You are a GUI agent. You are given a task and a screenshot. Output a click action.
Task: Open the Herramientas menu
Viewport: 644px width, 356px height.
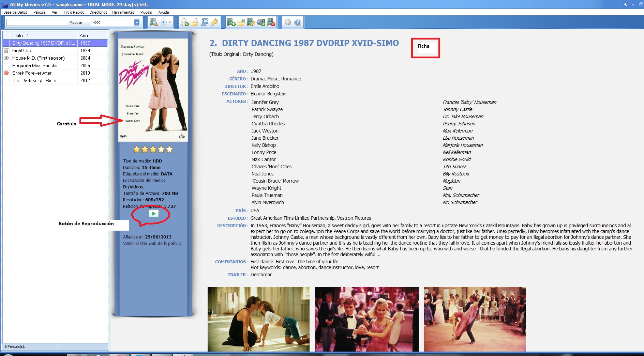(123, 12)
